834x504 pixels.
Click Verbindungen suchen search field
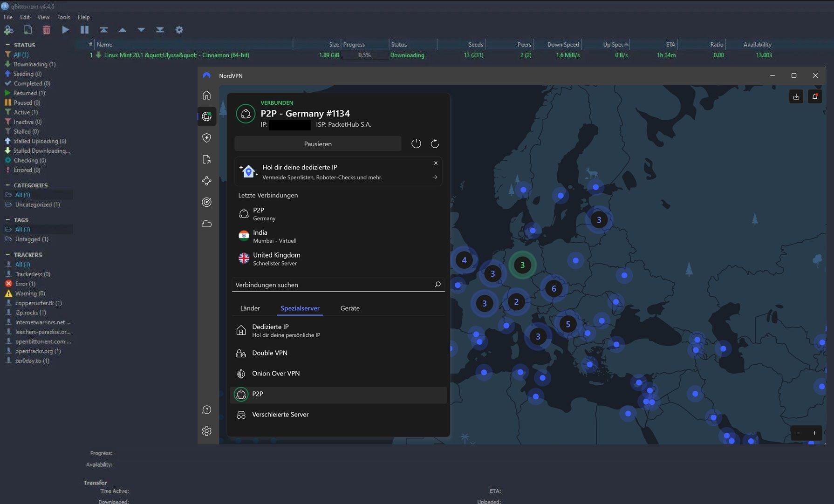pos(338,285)
